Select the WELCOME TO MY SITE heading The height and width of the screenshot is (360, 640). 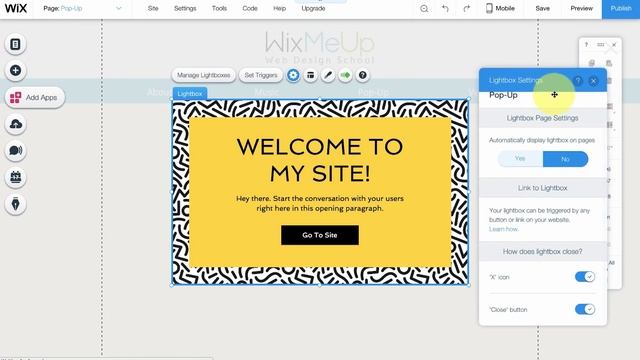320,160
